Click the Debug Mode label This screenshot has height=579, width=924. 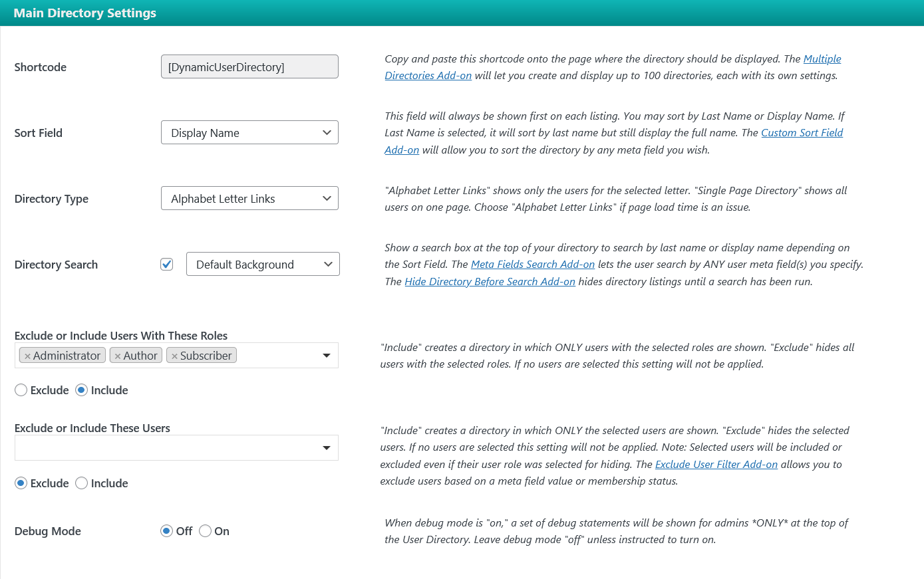click(48, 531)
